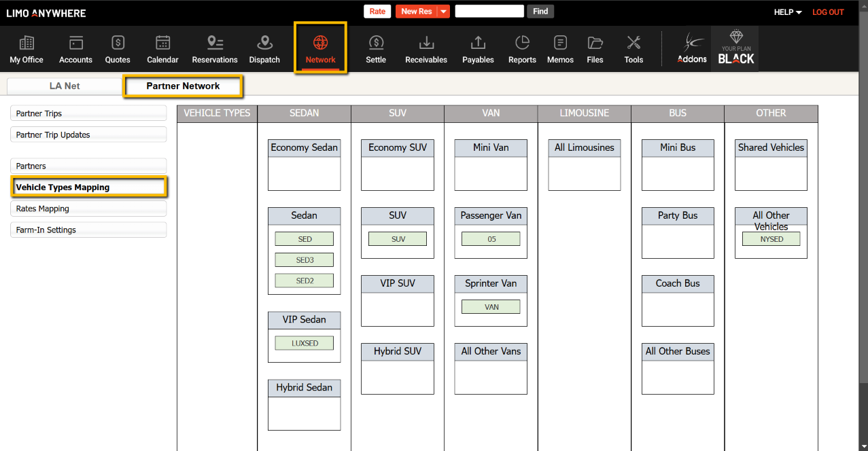The height and width of the screenshot is (451, 868).
Task: Open the Settle dollar icon
Action: tap(376, 43)
